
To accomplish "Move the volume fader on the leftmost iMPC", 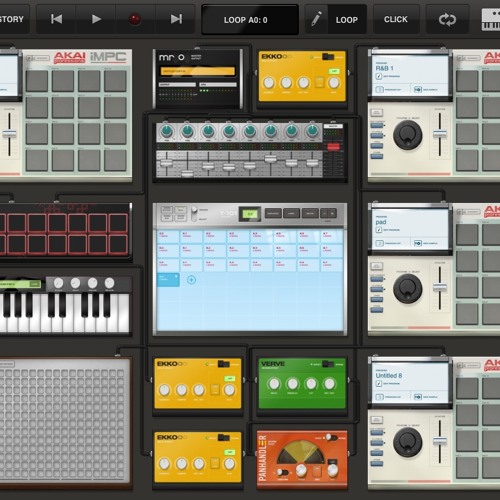I will pyautogui.click(x=9, y=134).
